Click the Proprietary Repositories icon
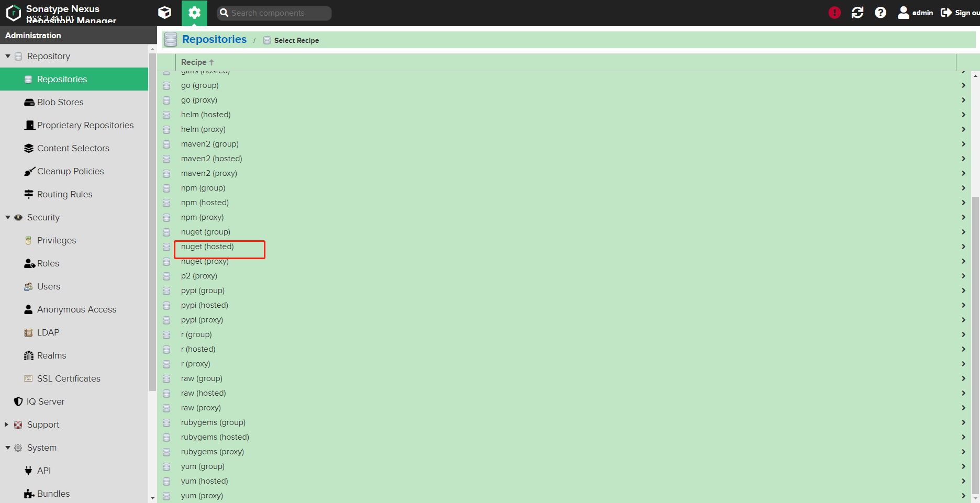 (x=30, y=125)
